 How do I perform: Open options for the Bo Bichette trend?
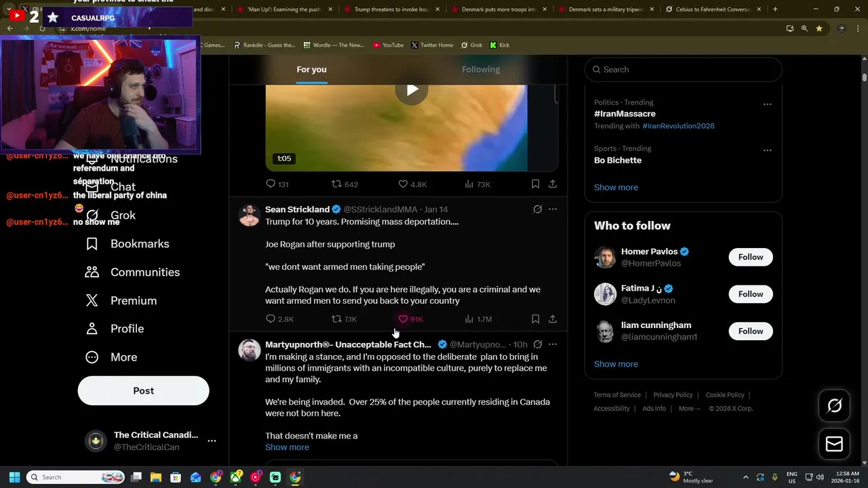(767, 150)
